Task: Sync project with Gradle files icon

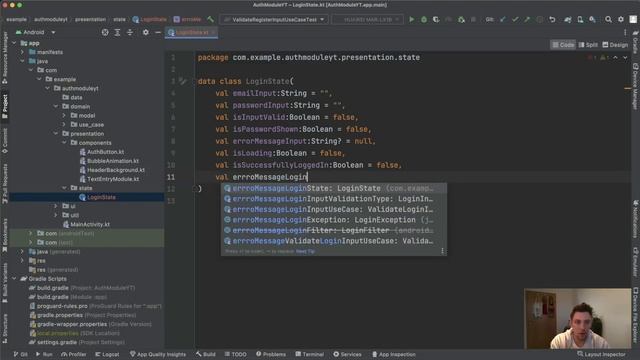Action: [568, 19]
